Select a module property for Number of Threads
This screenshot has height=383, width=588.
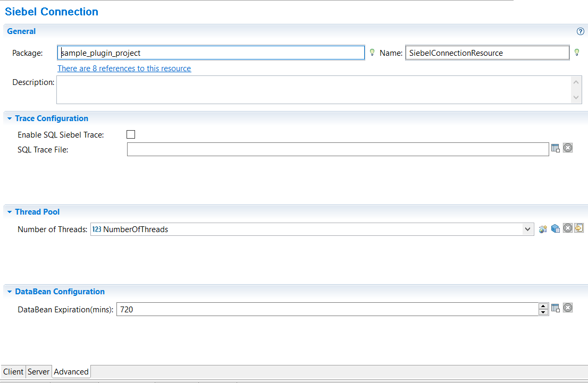pos(556,228)
